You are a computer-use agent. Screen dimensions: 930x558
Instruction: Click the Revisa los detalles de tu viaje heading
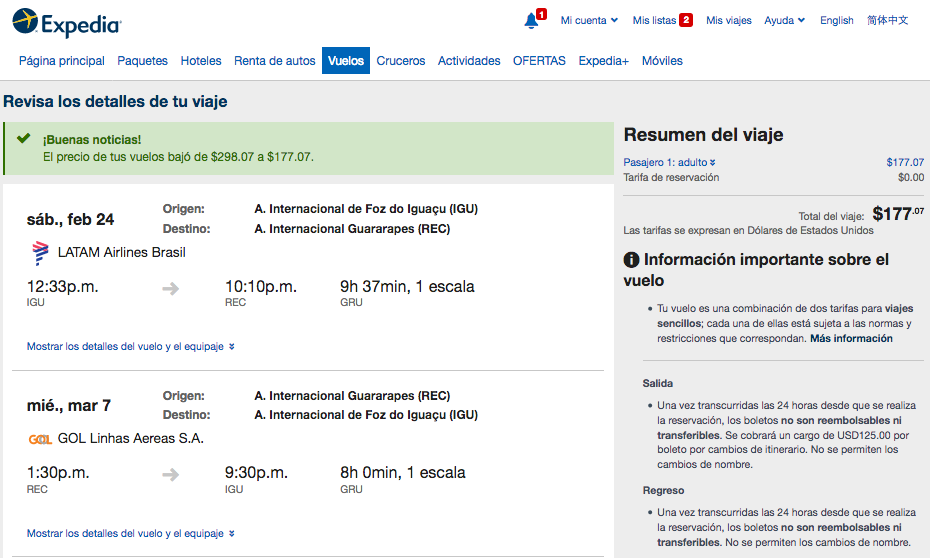pyautogui.click(x=115, y=101)
